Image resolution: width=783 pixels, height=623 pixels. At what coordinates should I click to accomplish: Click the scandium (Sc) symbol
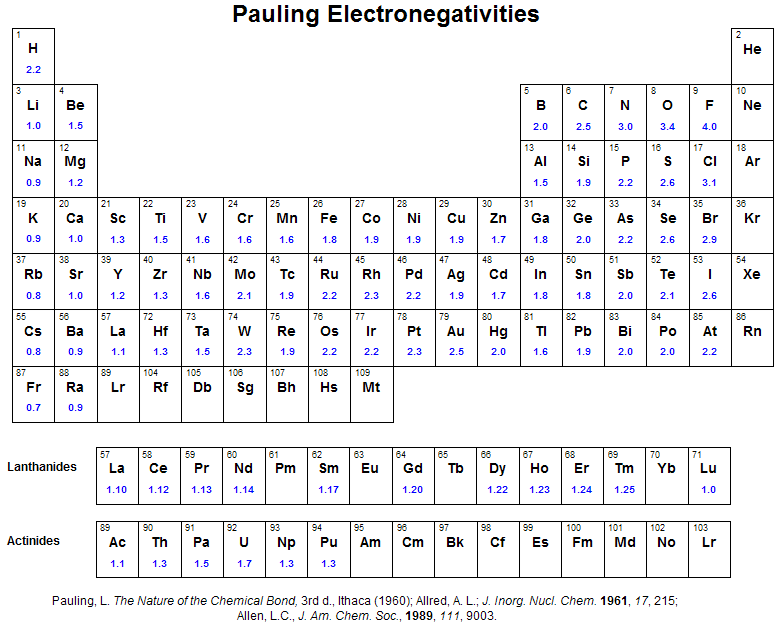[x=118, y=218]
